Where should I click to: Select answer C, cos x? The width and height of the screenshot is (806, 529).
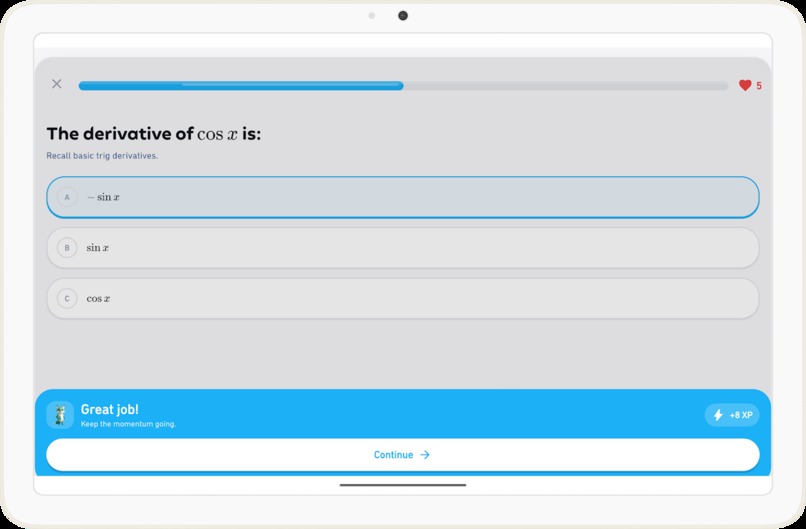[x=402, y=299]
